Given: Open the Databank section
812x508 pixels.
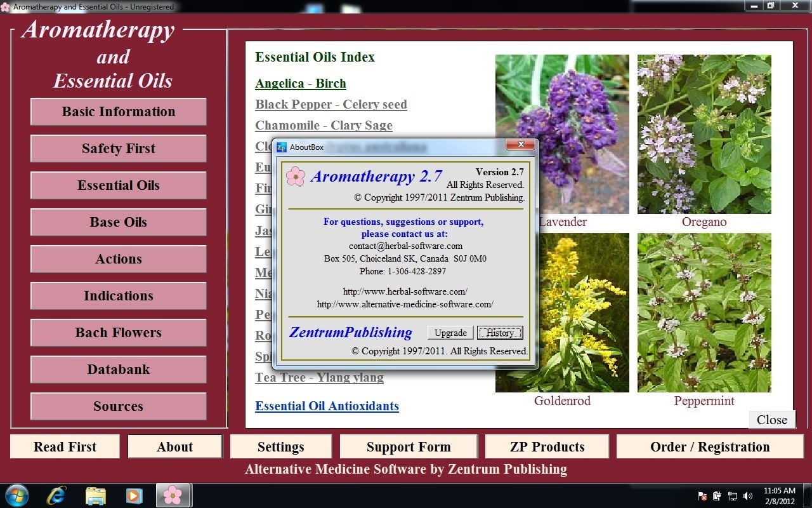Looking at the screenshot, I should point(119,370).
